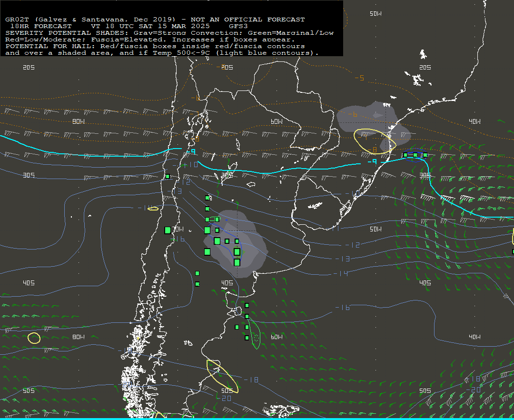Click the orange '-5' contour label
Viewport: 514px width, 420px height.
tap(360, 78)
